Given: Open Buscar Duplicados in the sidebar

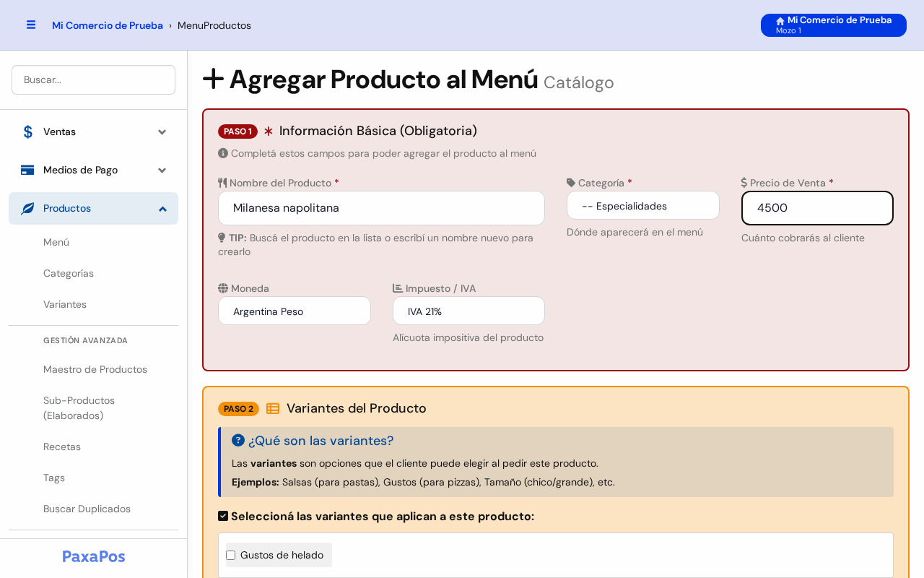Looking at the screenshot, I should tap(94, 509).
